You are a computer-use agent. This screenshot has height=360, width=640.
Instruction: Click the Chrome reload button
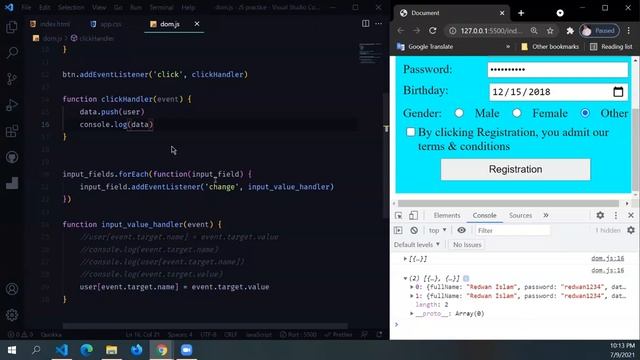pyautogui.click(x=433, y=31)
